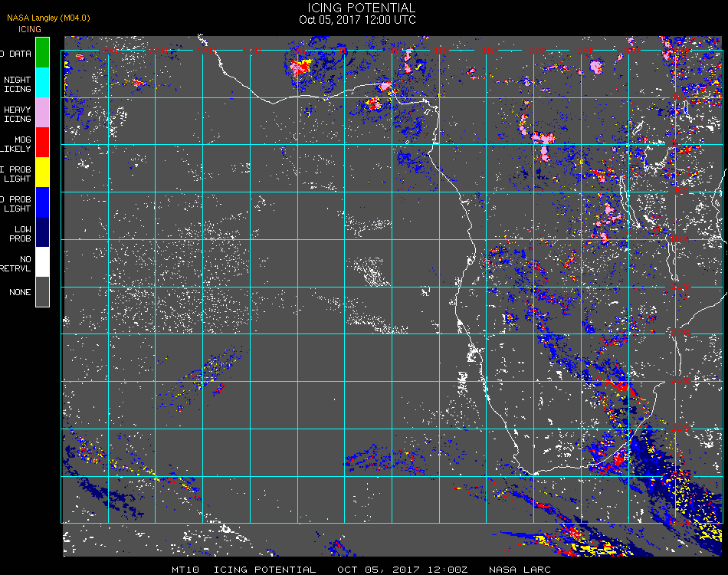728x575 pixels.
Task: Click the 'NO DATA' legend label text
Action: point(16,54)
